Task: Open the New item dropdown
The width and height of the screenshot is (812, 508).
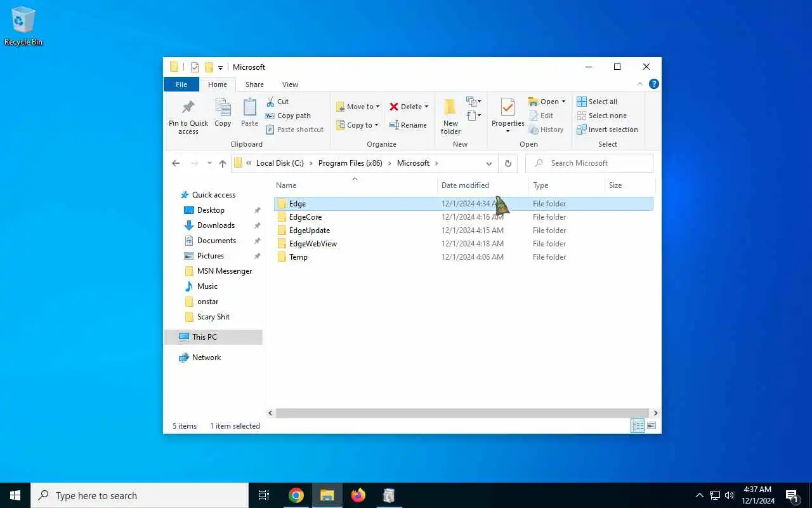Action: [474, 102]
